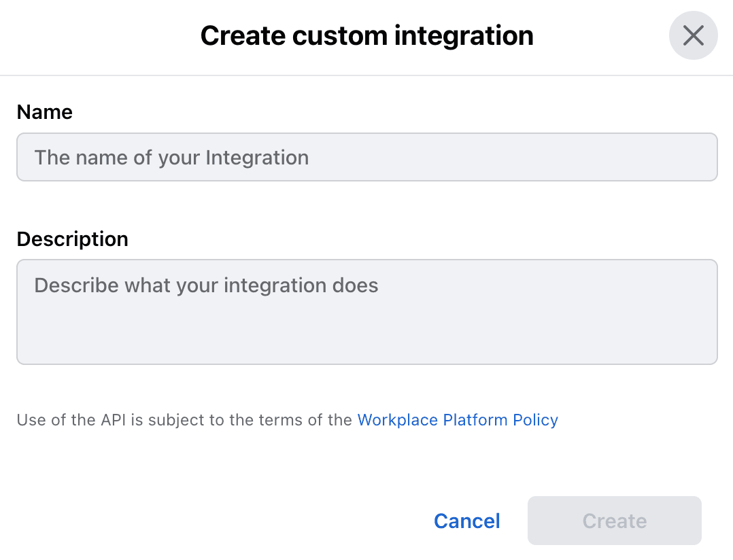
Task: Click the Name field label
Action: coord(45,112)
